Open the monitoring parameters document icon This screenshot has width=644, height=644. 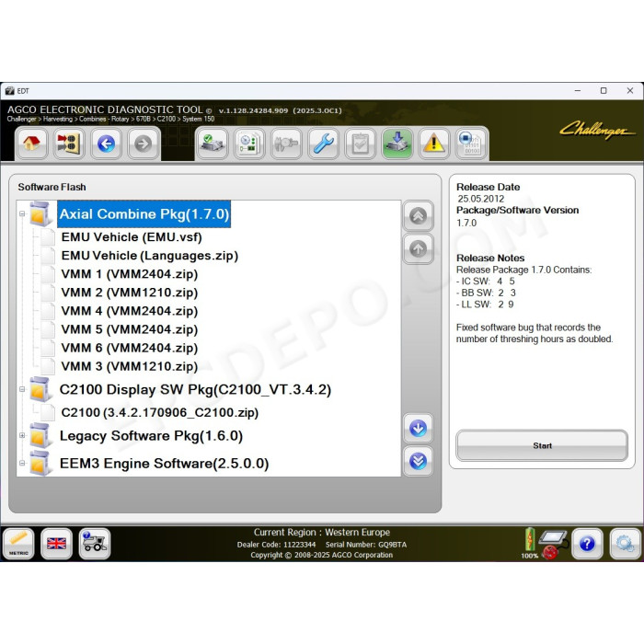click(249, 144)
